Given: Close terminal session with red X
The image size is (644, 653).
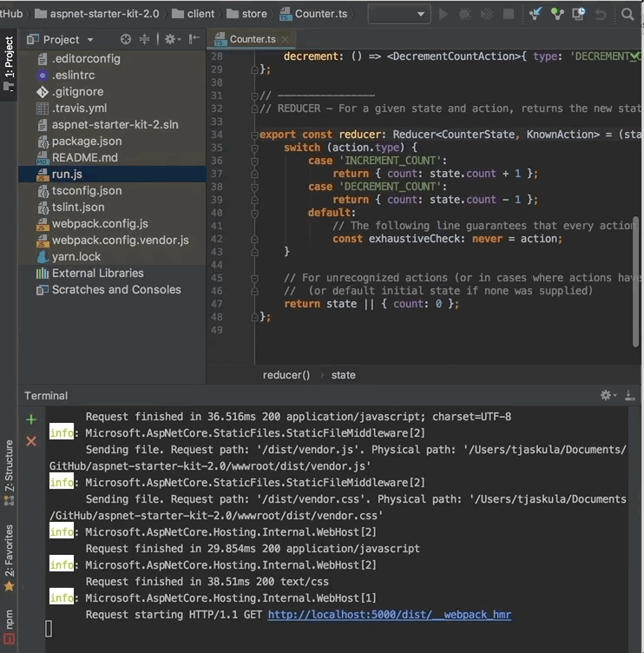Looking at the screenshot, I should [31, 441].
